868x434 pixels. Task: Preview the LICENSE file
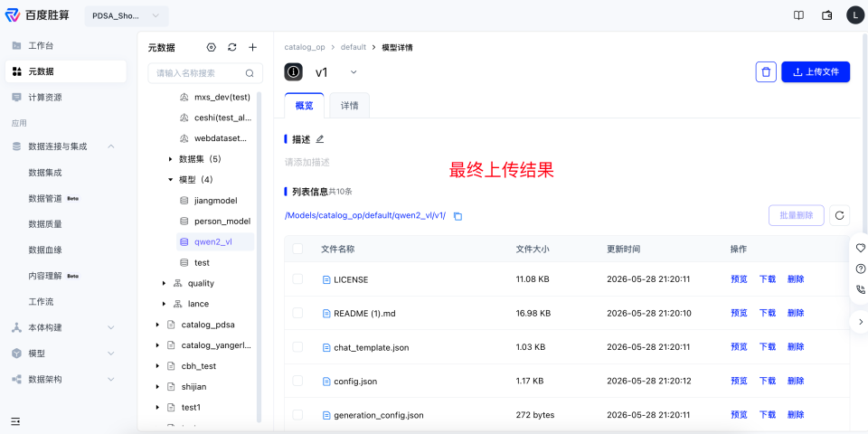pyautogui.click(x=739, y=279)
